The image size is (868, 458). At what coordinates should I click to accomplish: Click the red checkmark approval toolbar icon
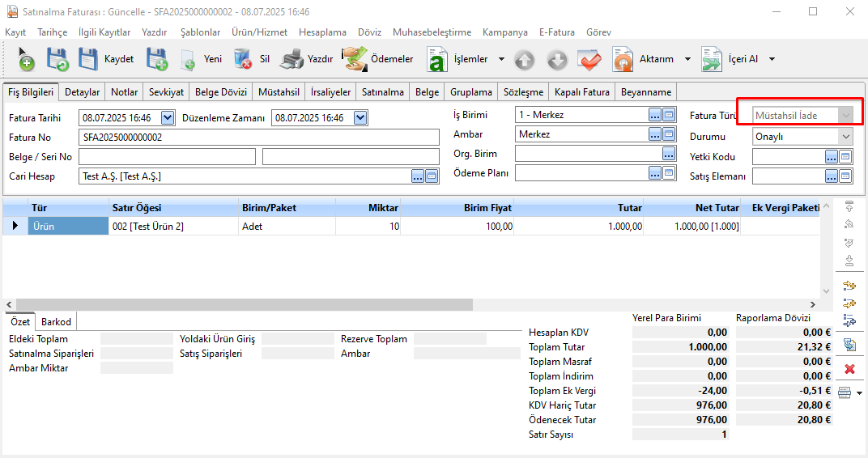(x=589, y=59)
